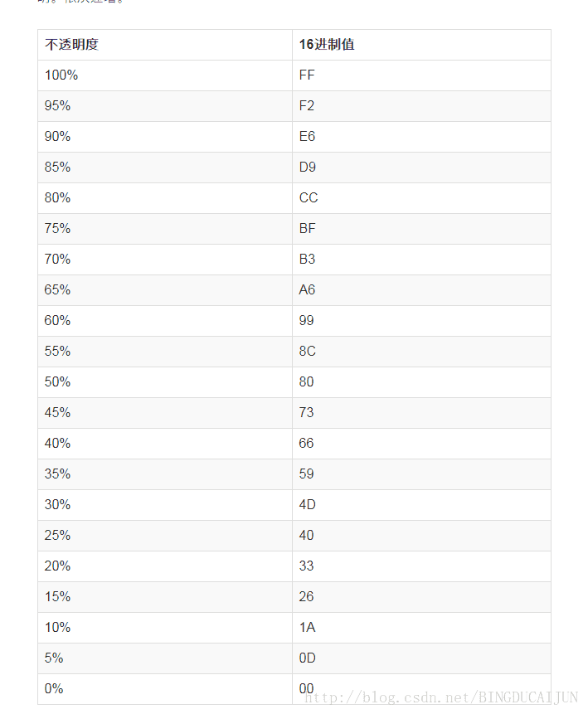Click the blog.csdn.net watermark URL
Screen dimensions: 588x714
pyautogui.click(x=441, y=697)
